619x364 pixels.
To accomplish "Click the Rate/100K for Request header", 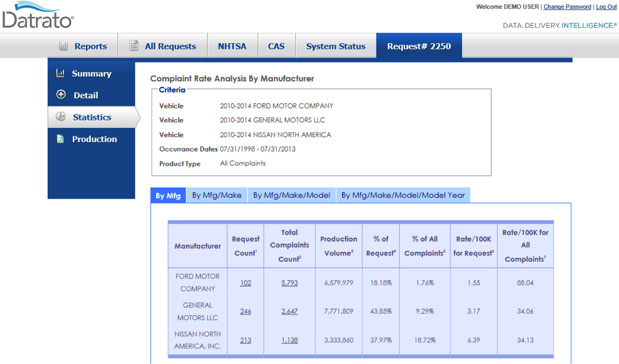I will tap(474, 245).
